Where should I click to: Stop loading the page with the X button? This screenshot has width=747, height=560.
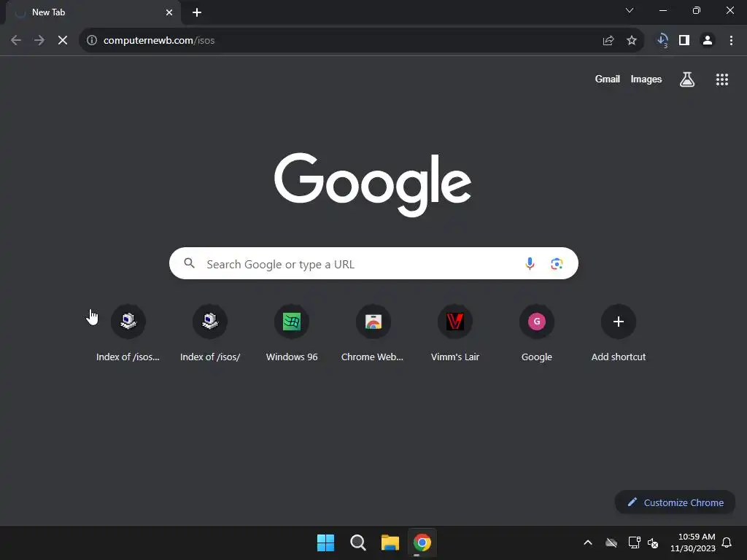tap(63, 41)
